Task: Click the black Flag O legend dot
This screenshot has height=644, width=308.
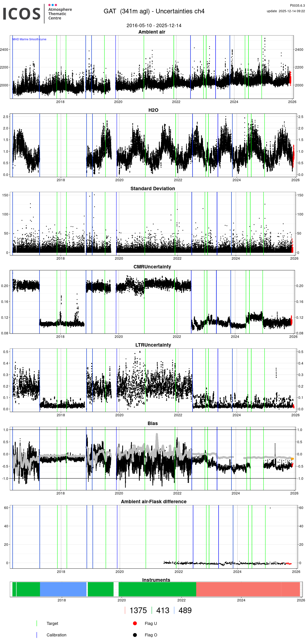Action: click(135, 635)
